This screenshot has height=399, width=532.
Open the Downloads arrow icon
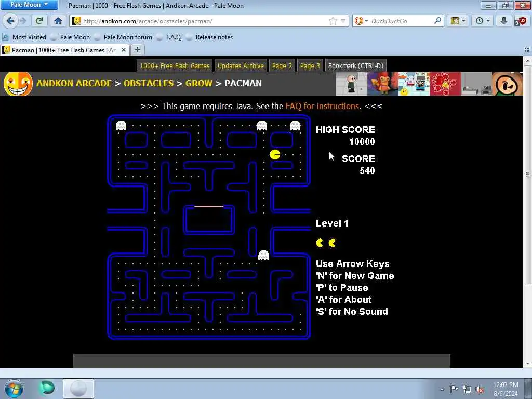pyautogui.click(x=504, y=21)
